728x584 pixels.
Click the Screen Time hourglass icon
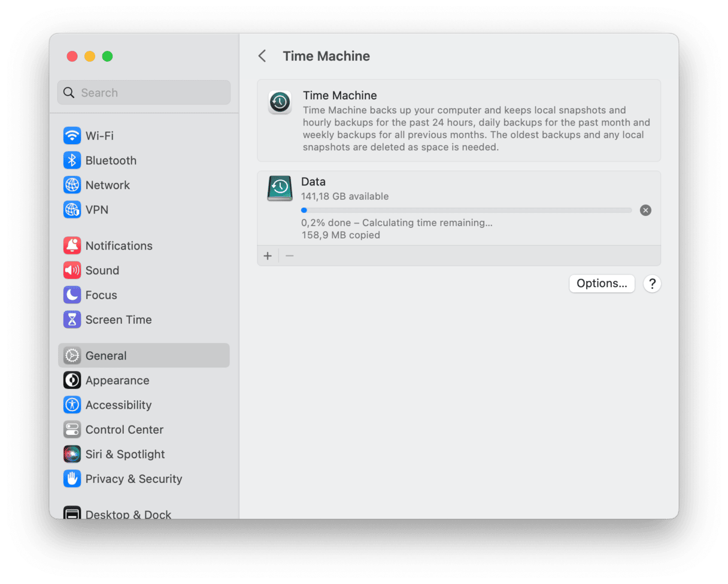[72, 319]
